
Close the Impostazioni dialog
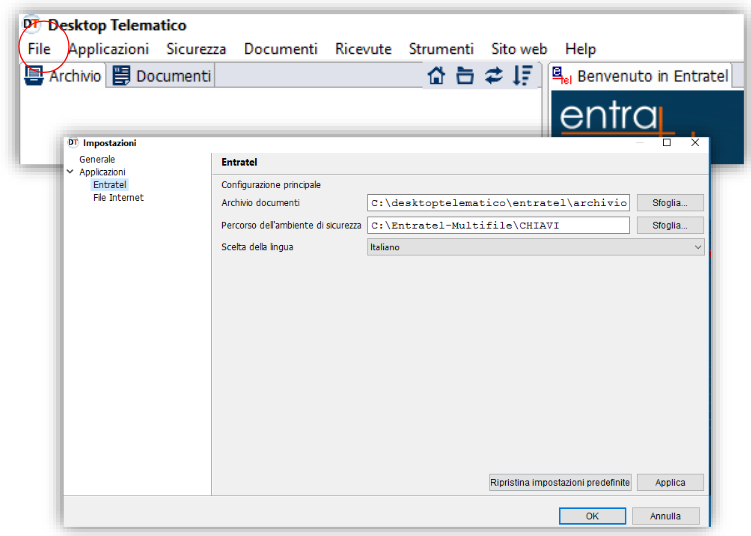[x=695, y=142]
